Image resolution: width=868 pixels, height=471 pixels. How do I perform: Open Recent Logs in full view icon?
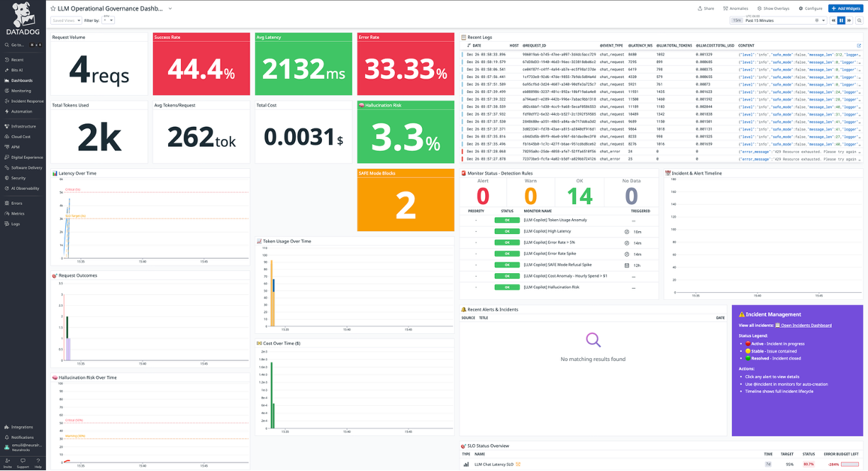(859, 45)
